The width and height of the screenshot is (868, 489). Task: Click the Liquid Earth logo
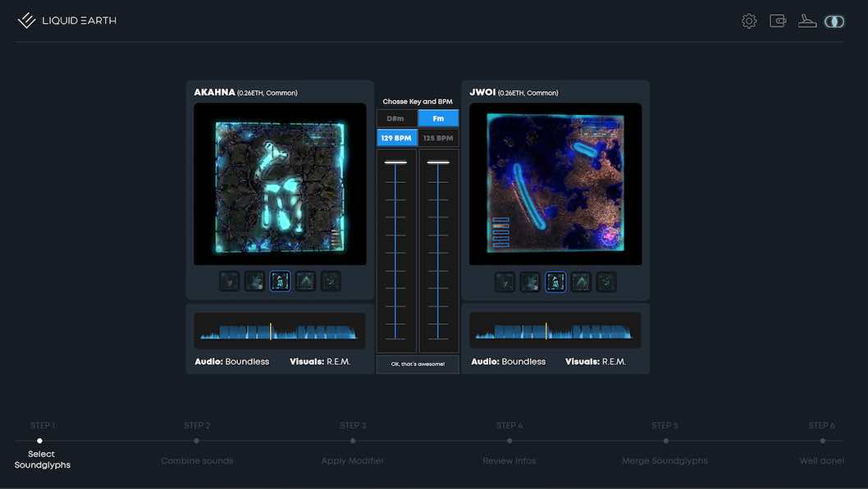(x=67, y=21)
